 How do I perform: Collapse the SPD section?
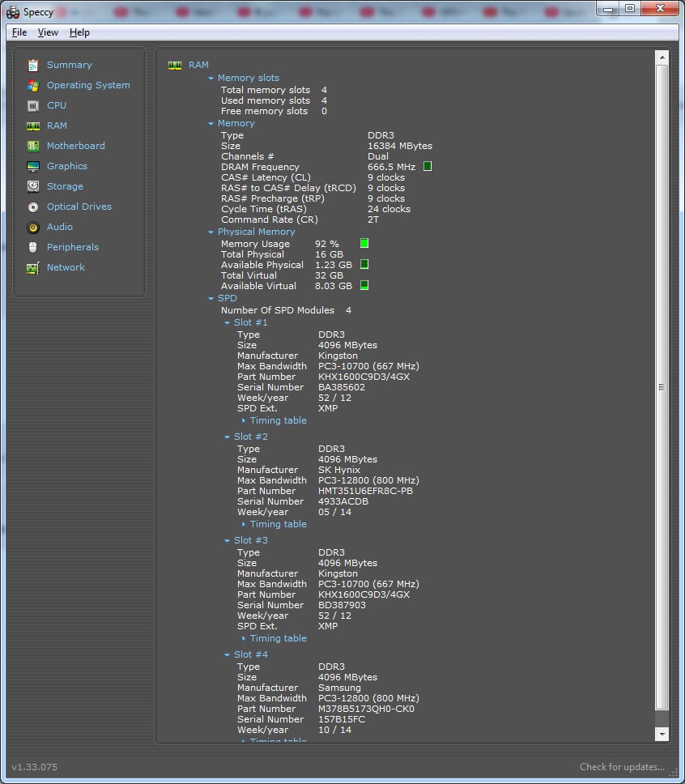click(x=211, y=299)
